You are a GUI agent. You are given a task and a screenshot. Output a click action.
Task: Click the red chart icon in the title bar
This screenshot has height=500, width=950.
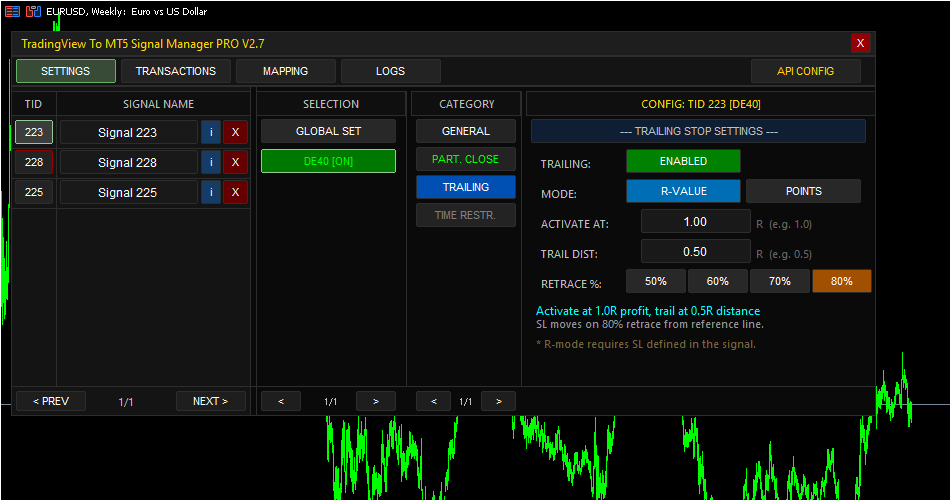coord(33,11)
